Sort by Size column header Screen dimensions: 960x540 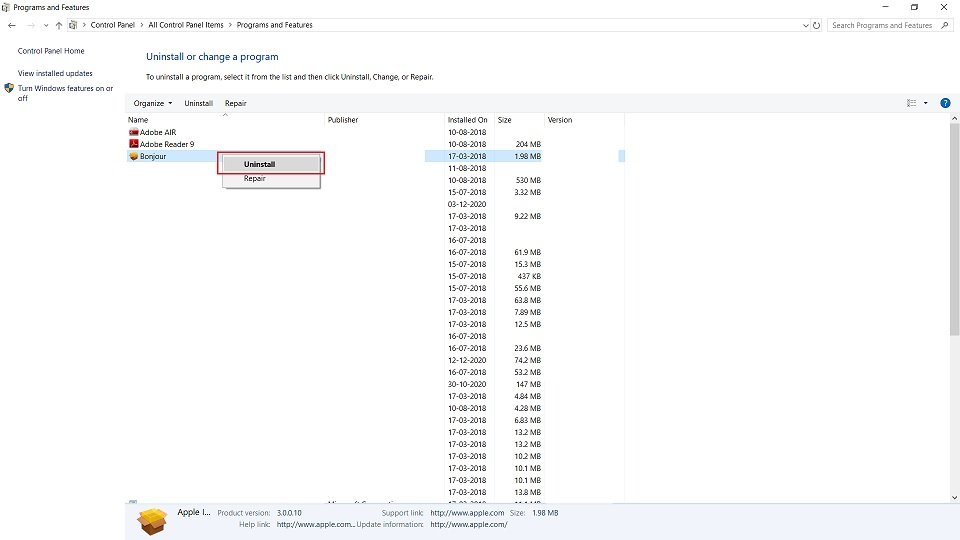504,120
